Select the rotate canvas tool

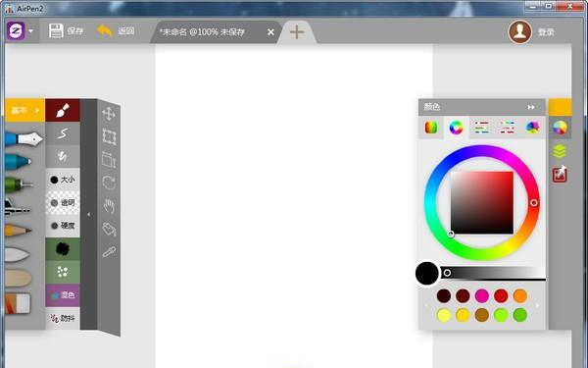point(109,183)
